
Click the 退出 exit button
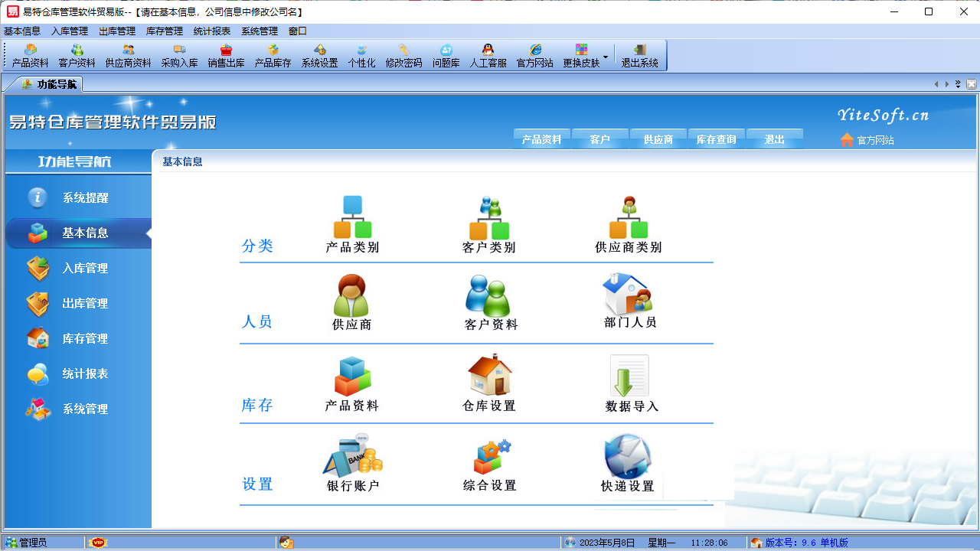(774, 139)
